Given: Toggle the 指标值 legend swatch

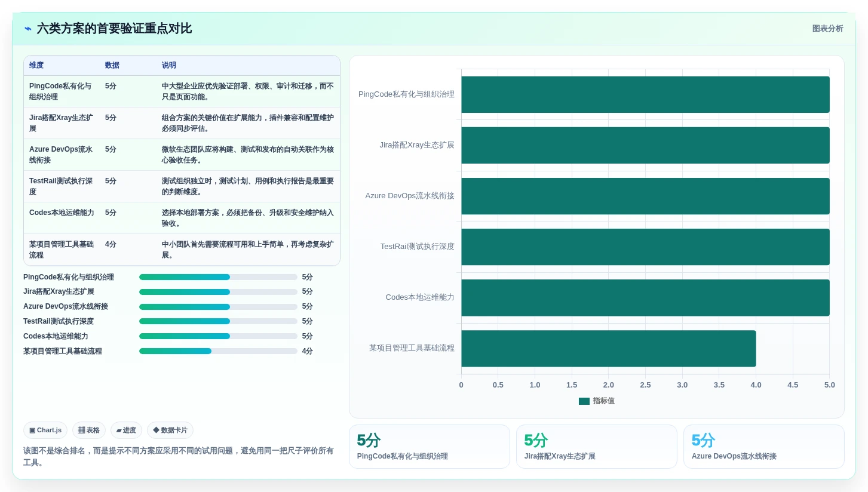Looking at the screenshot, I should 584,401.
